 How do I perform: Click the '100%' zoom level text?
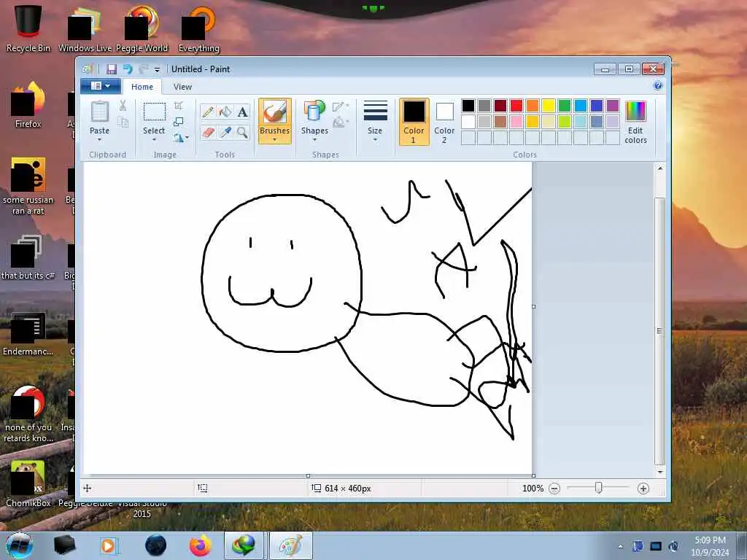(x=533, y=489)
